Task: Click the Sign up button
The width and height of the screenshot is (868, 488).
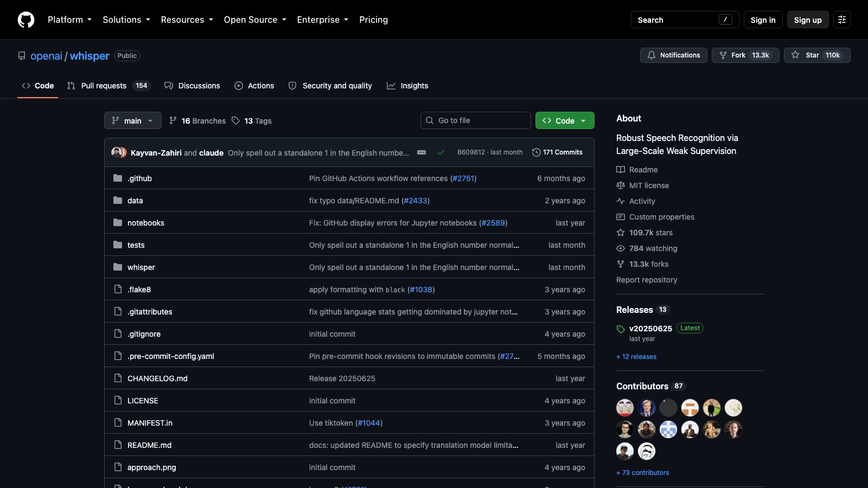Action: point(808,20)
